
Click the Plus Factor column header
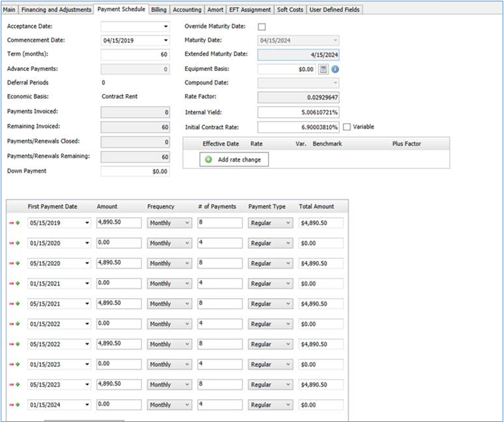407,143
